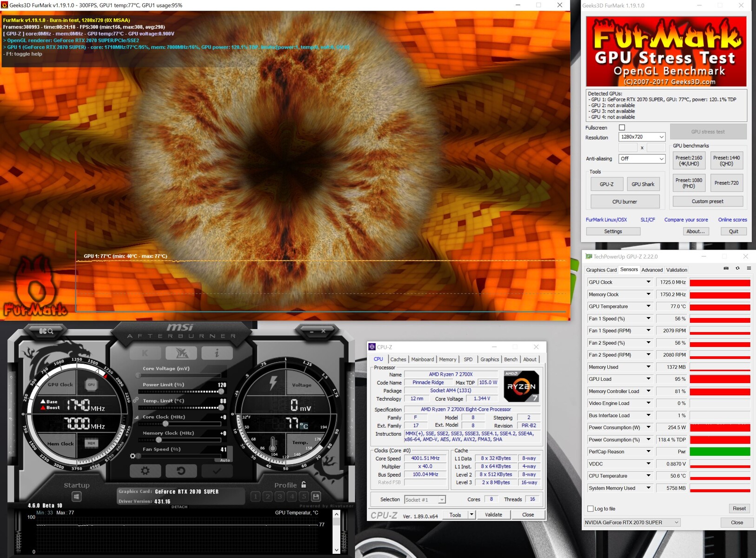The width and height of the screenshot is (756, 558).
Task: Open the Afterburner info 'i' button
Action: point(216,353)
